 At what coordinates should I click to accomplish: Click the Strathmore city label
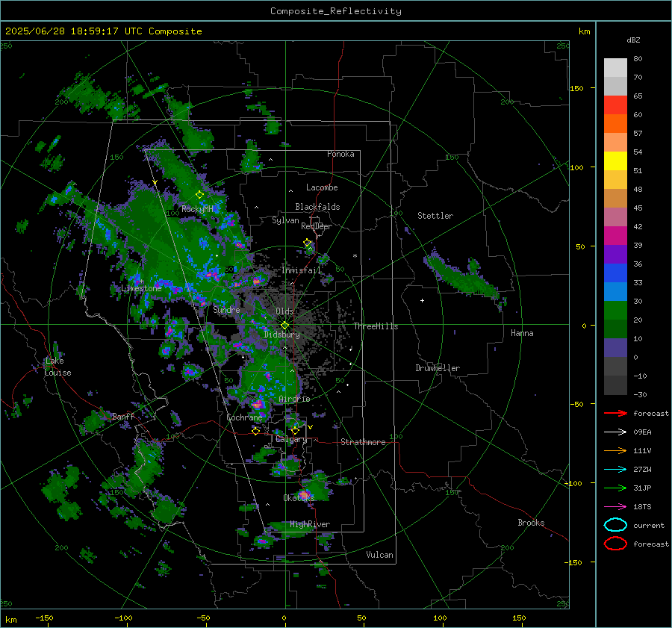tap(363, 442)
